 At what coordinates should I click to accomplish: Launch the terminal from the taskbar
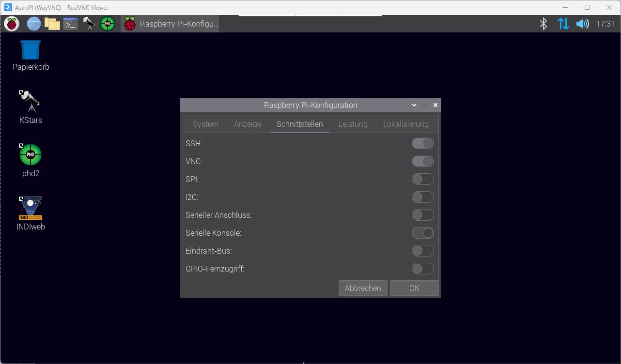[71, 24]
